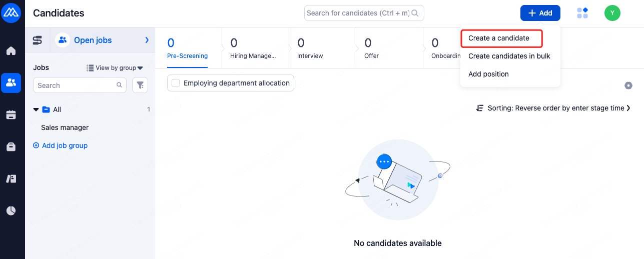The height and width of the screenshot is (259, 644).
Task: Expand the Open jobs chevron
Action: 147,40
